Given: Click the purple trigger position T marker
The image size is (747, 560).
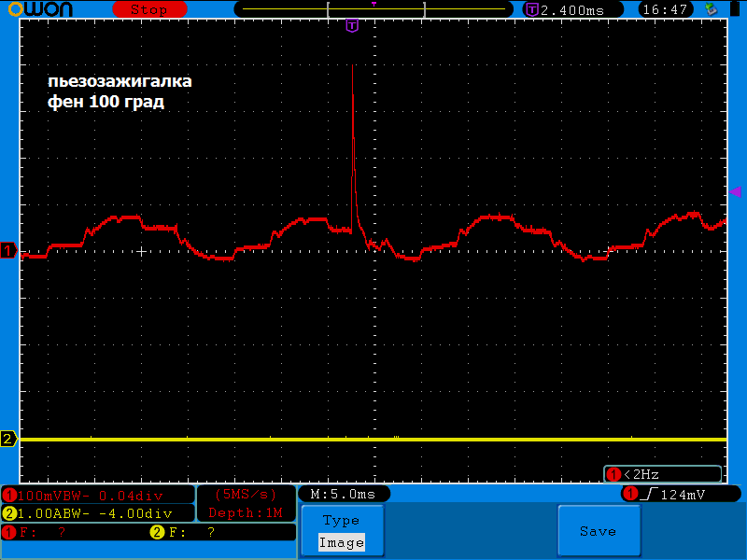Looking at the screenshot, I should [351, 25].
